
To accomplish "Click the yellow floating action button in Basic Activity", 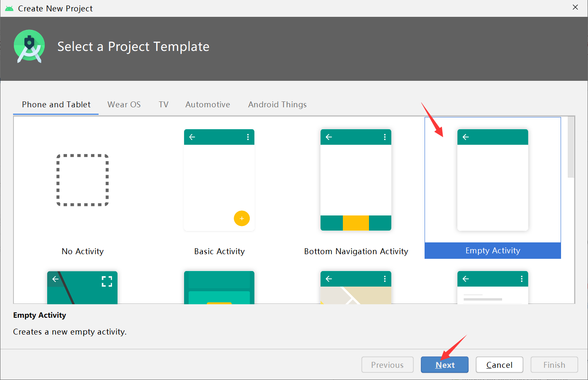I will [242, 218].
